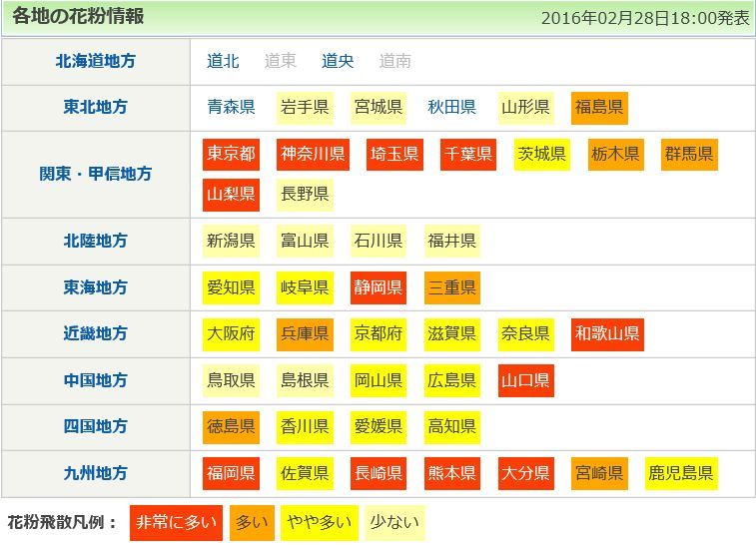Image resolution: width=756 pixels, height=545 pixels.
Task: Open 和歌山県 pollen forecast
Action: [607, 334]
